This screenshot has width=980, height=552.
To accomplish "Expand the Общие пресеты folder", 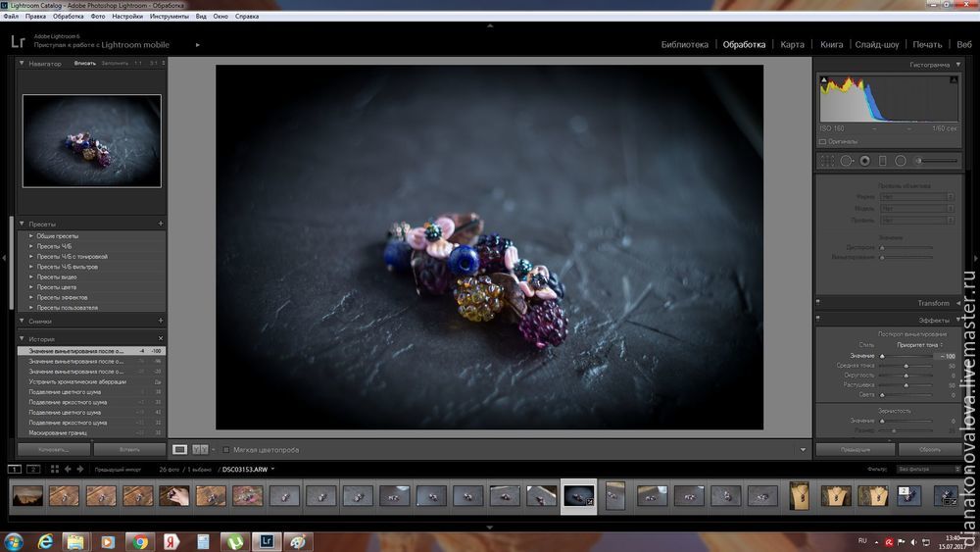I will point(31,236).
